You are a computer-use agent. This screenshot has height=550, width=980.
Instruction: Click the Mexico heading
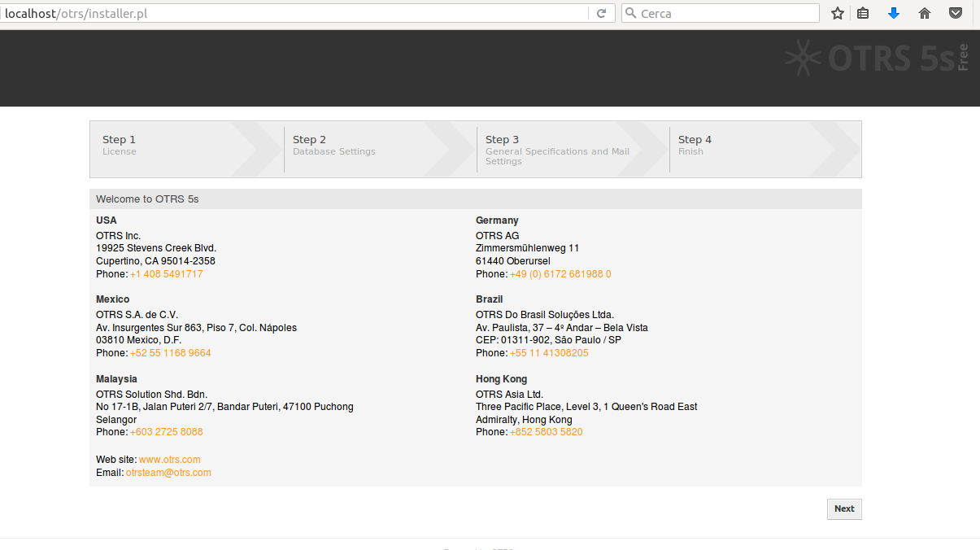(x=113, y=299)
